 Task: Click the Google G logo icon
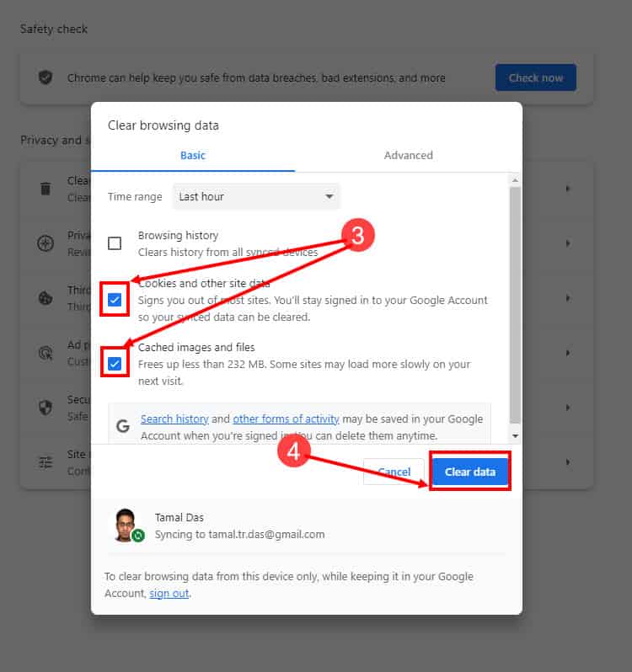(123, 426)
